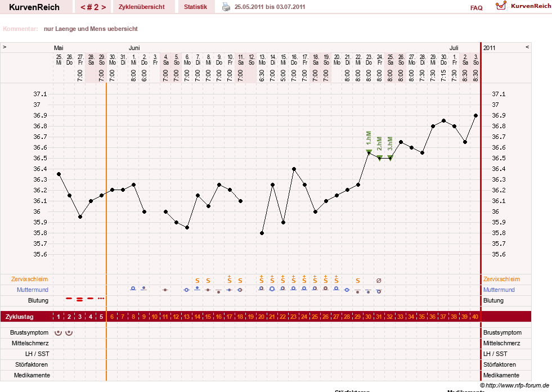This screenshot has width=552, height=392.
Task: Click the 2.hM marker triangle
Action: [x=379, y=157]
